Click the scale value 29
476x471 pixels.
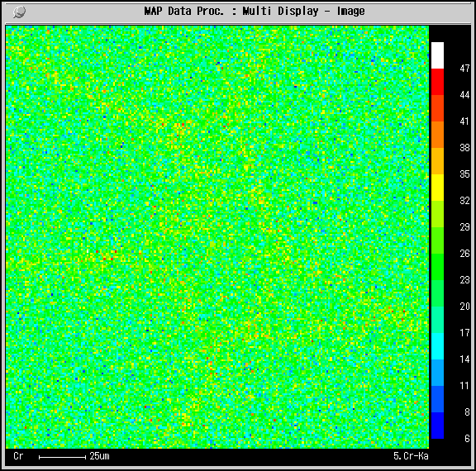click(x=464, y=227)
